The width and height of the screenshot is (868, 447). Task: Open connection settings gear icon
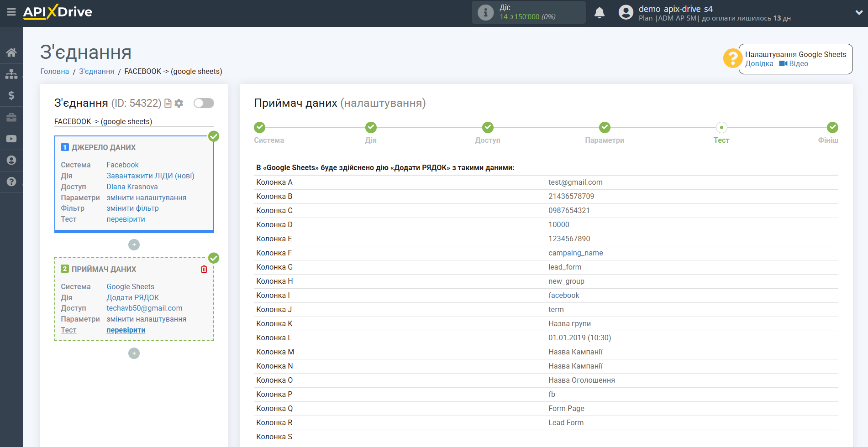pyautogui.click(x=179, y=104)
